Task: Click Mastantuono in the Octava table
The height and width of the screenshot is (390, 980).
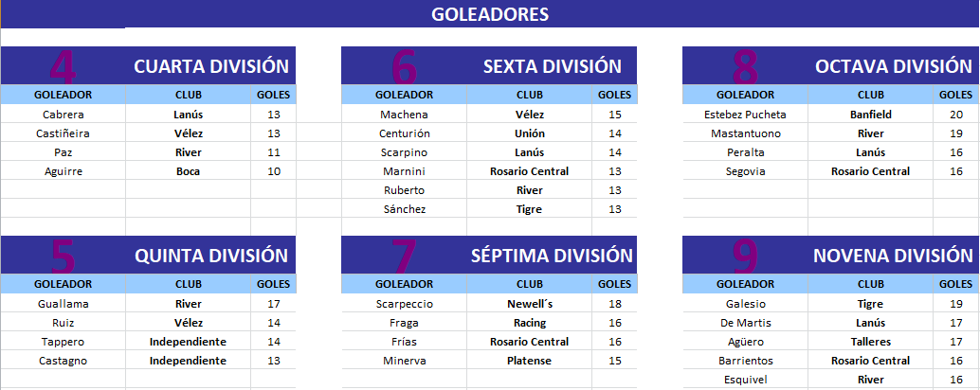Action: pyautogui.click(x=745, y=133)
